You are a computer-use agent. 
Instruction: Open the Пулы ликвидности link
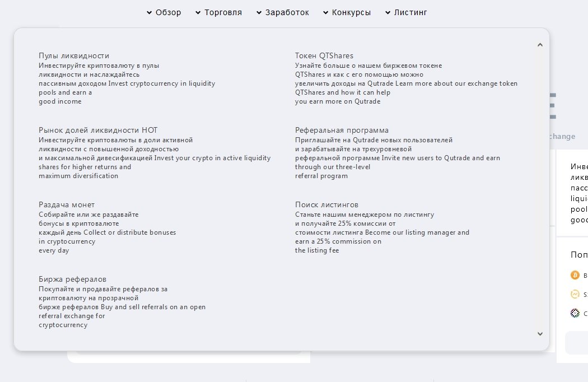pos(74,55)
